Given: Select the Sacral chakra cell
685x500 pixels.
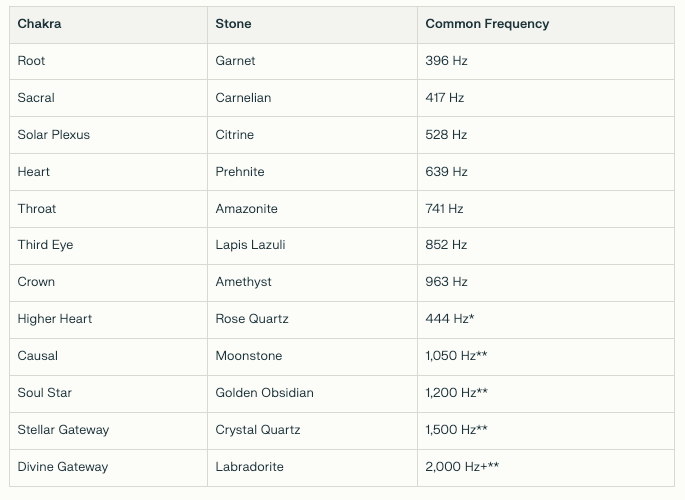Looking at the screenshot, I should pos(36,98).
